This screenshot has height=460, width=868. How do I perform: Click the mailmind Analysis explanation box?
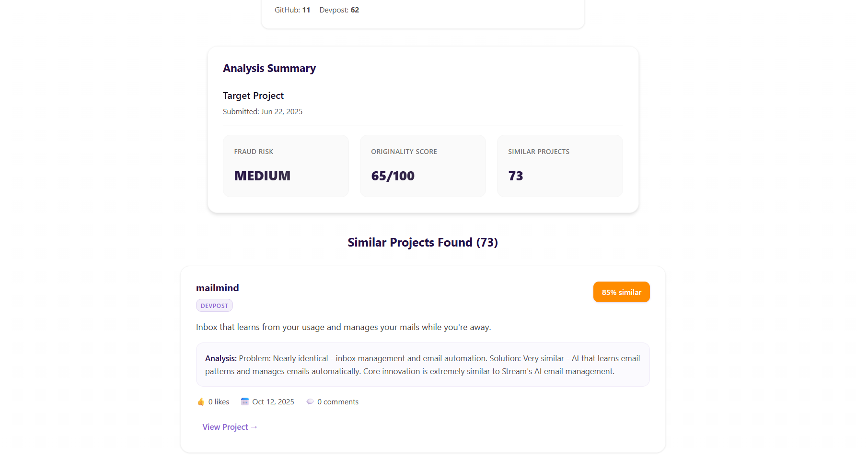[423, 365]
